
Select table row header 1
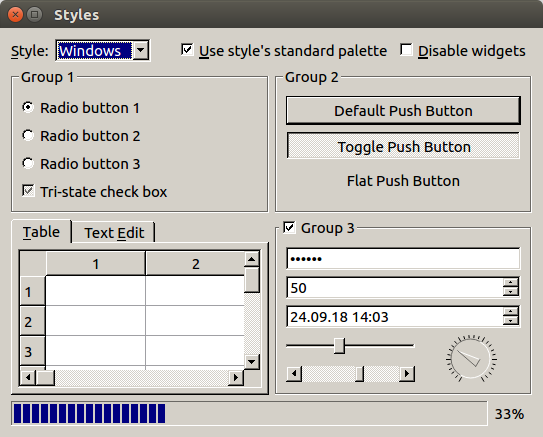point(33,291)
